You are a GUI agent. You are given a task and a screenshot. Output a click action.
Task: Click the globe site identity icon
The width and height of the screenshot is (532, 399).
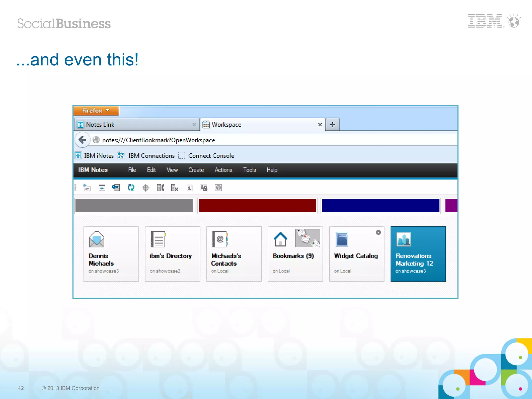96,140
